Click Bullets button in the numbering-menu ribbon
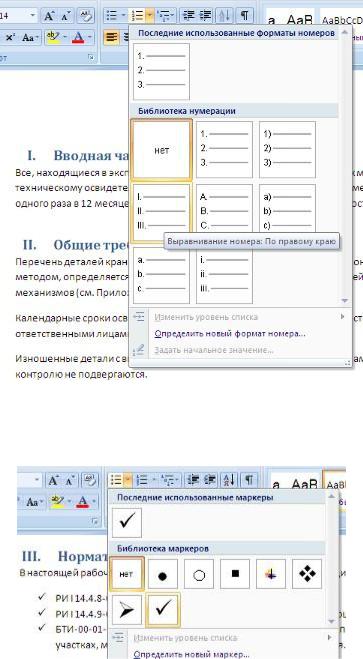The width and height of the screenshot is (363, 659). coord(111,16)
